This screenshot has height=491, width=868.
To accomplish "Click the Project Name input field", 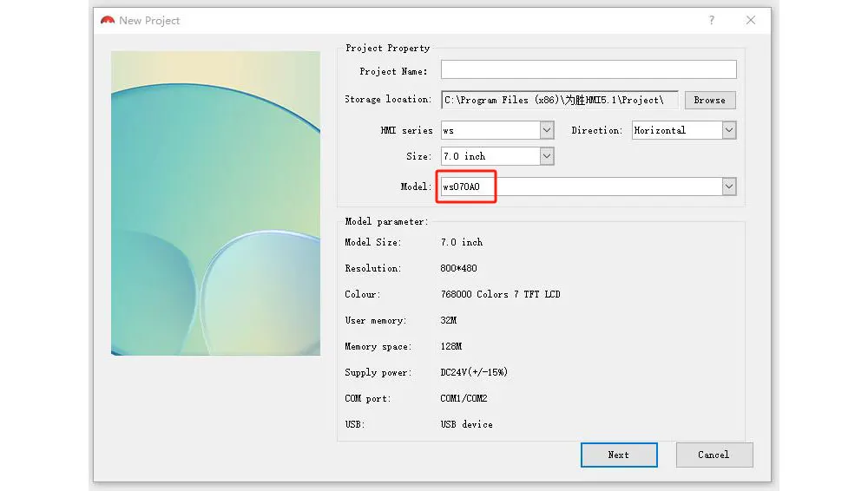I will (x=589, y=69).
